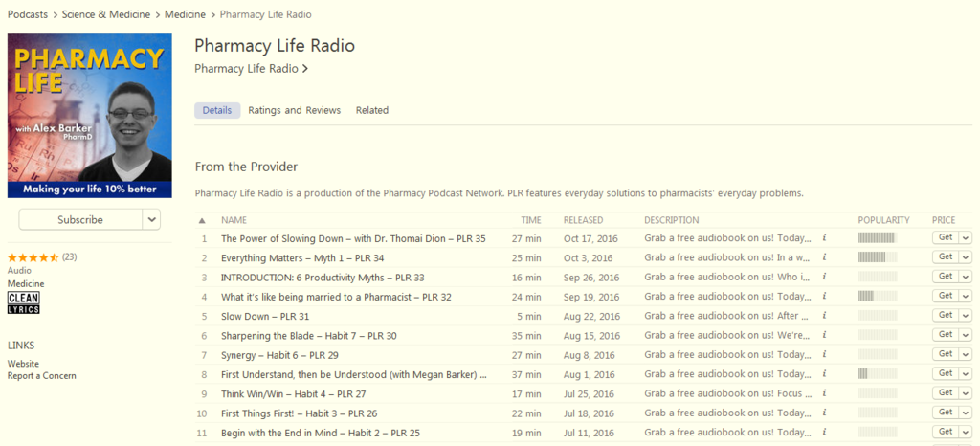Viewport: 980px width, 446px height.
Task: Click the star rating icons
Action: point(33,257)
